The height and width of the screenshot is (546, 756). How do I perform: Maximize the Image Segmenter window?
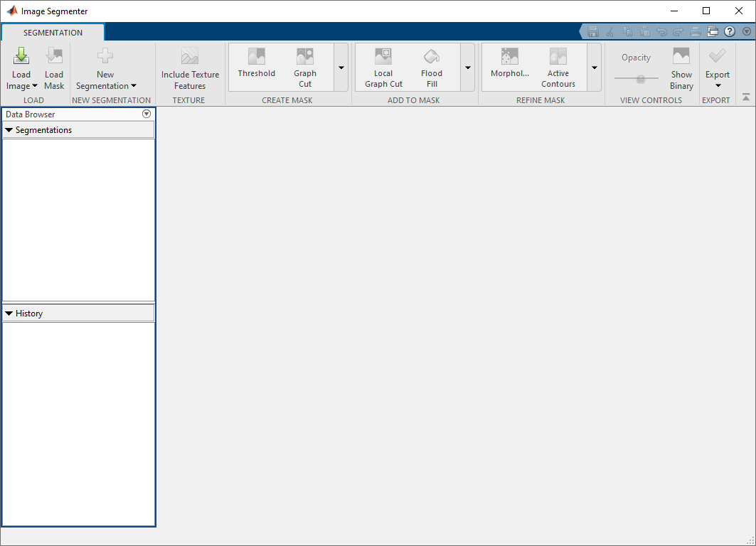coord(706,11)
